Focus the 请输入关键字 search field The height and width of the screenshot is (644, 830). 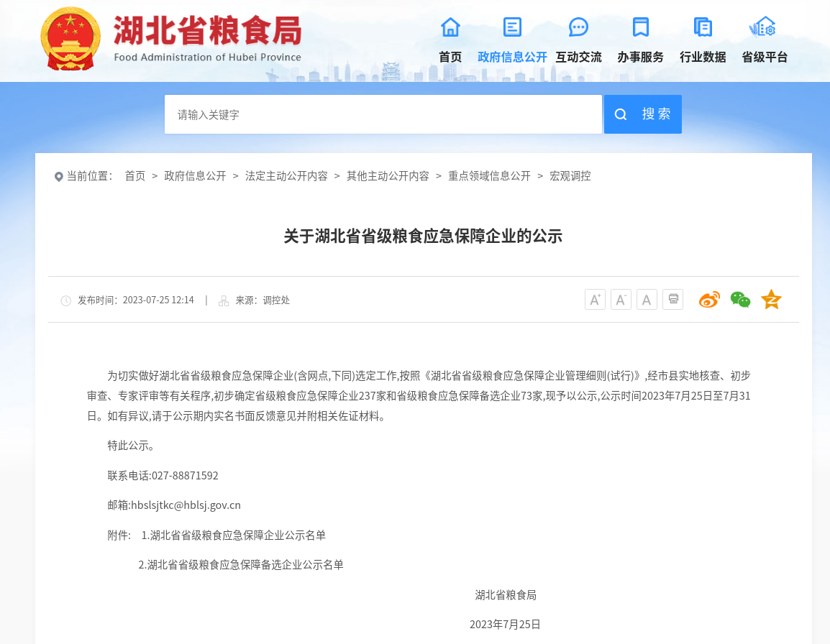(383, 114)
